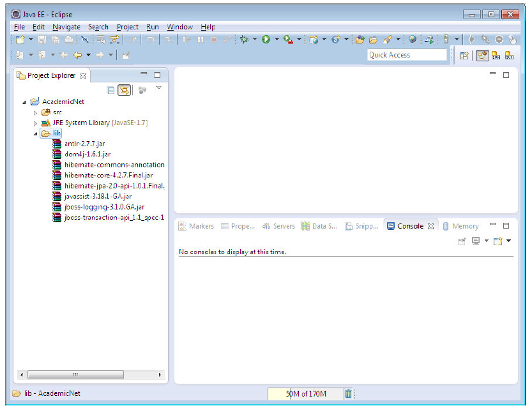Select jboss-logging-3.1.0.GA.jar
532x408 pixels.
[x=104, y=207]
